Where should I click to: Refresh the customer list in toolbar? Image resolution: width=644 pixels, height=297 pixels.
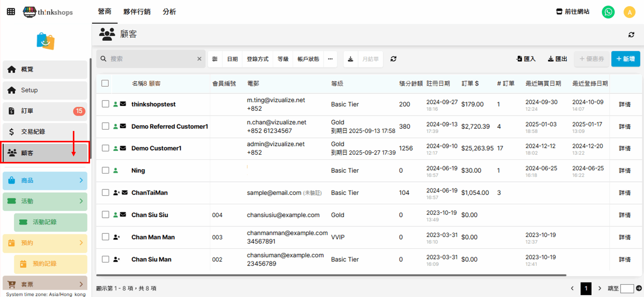click(393, 59)
